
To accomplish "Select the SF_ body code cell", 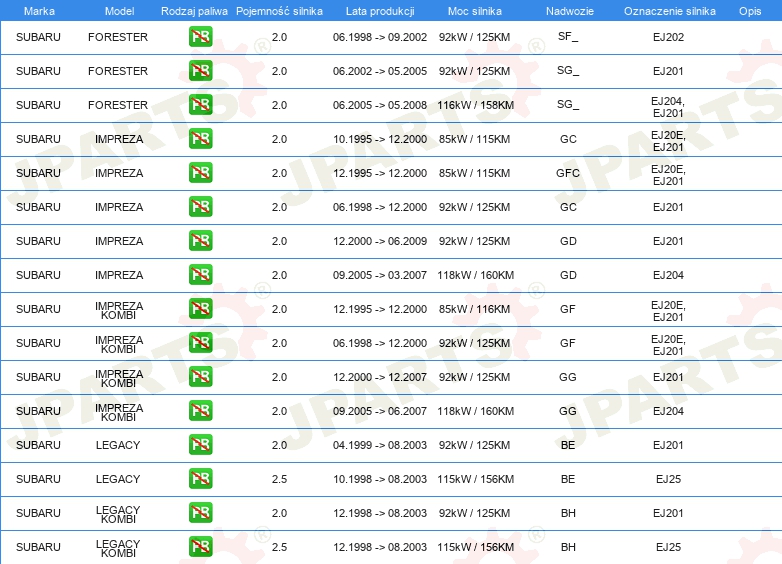I will [x=568, y=37].
